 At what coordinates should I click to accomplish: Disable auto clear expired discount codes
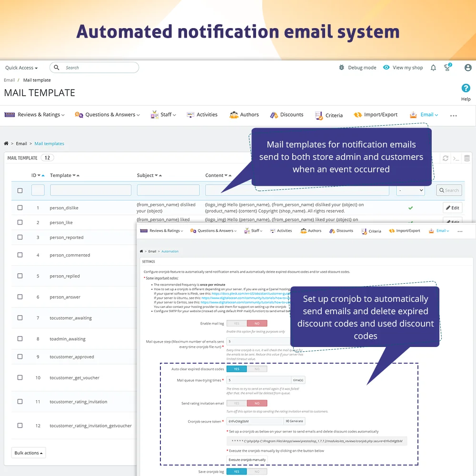pos(257,369)
